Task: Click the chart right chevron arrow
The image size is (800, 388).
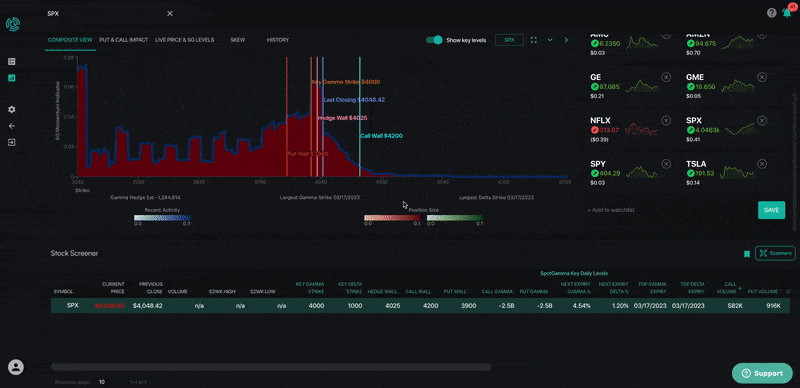Action: tap(566, 40)
